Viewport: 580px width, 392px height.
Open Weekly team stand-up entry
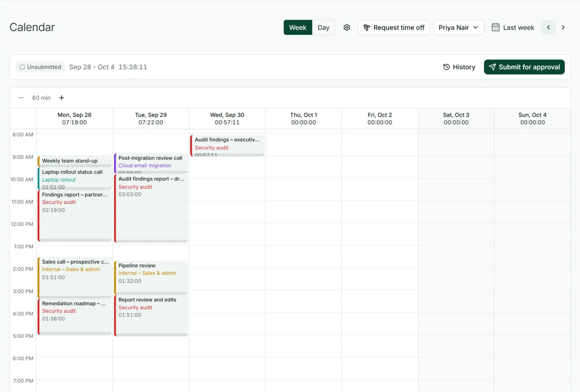[75, 161]
